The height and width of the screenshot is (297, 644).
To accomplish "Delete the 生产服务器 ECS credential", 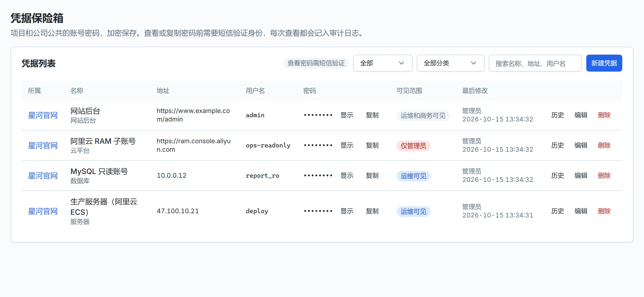I will coord(604,211).
